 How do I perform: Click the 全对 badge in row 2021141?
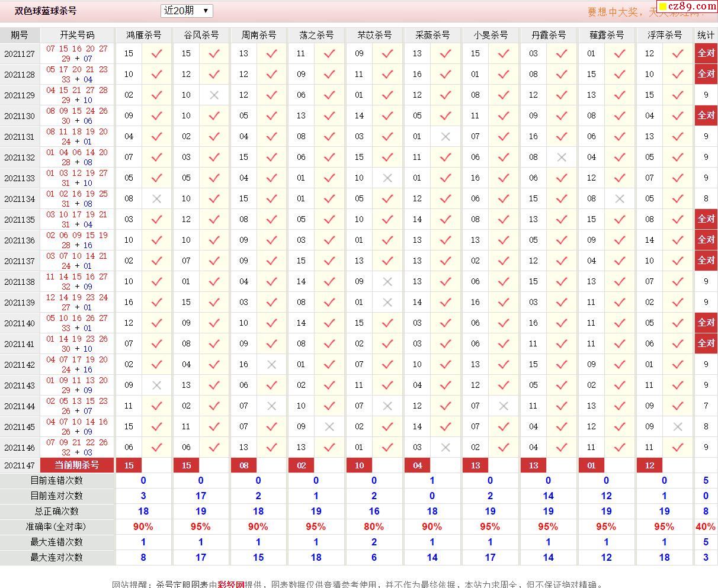706,343
